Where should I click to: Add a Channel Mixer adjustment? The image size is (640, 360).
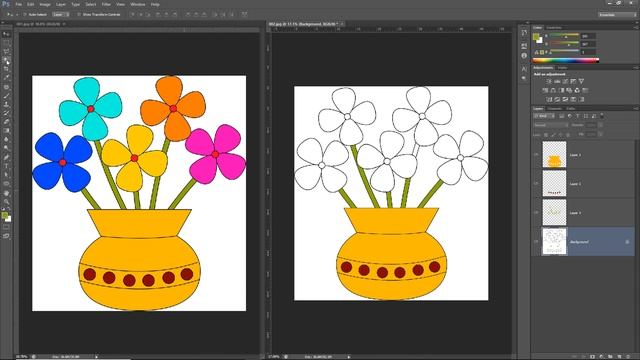coord(577,90)
